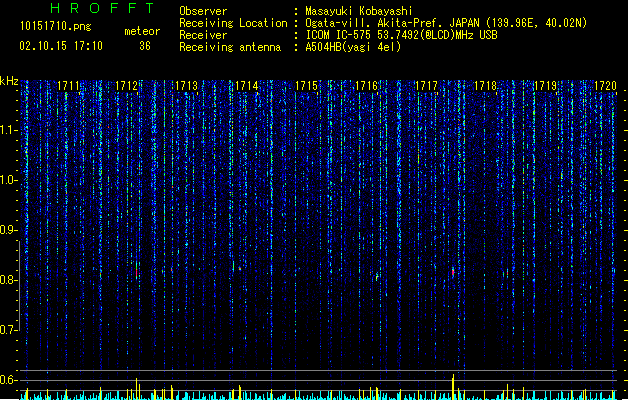Click the date stamp 02.10.15 17:10
This screenshot has height=400, width=629.
tap(61, 46)
